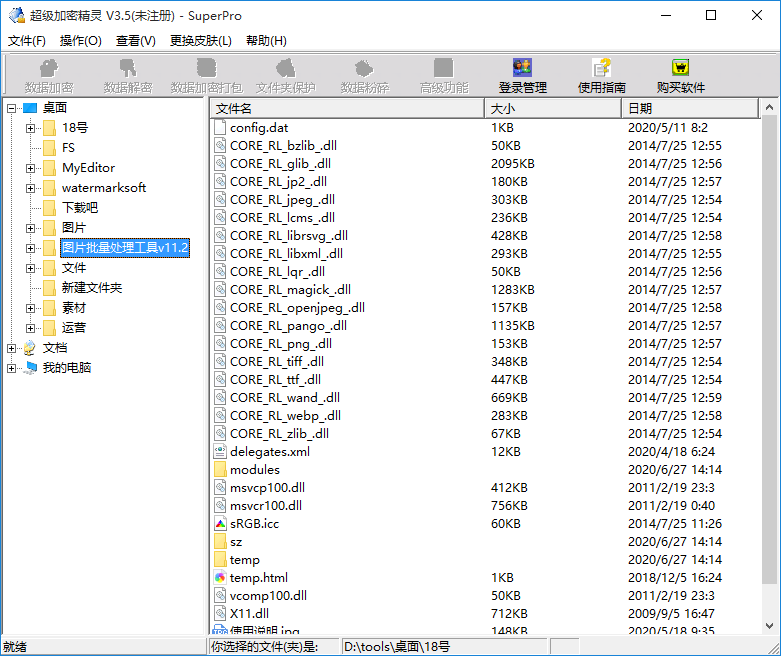This screenshot has width=781, height=656.
Task: Click the file list scroll down arrow
Action: pos(769,626)
